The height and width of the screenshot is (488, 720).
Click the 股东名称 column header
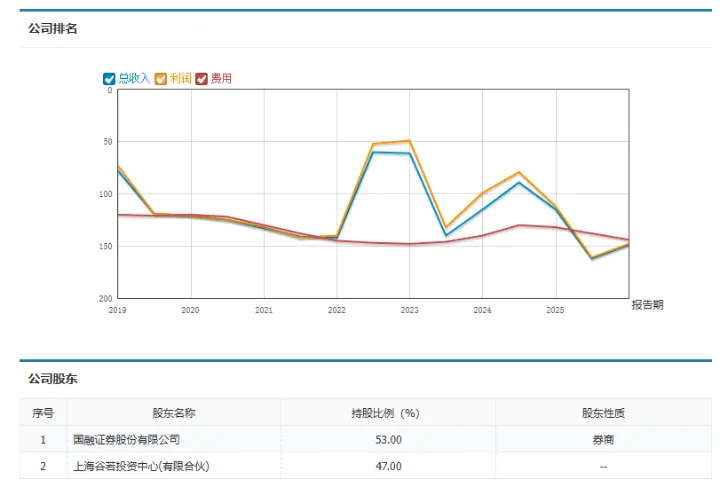pos(174,413)
